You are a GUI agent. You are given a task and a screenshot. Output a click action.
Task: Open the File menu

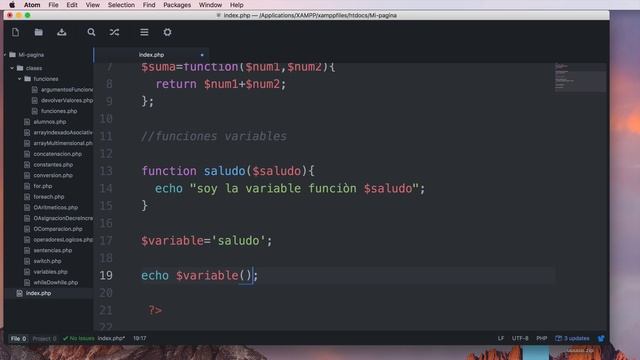point(53,5)
